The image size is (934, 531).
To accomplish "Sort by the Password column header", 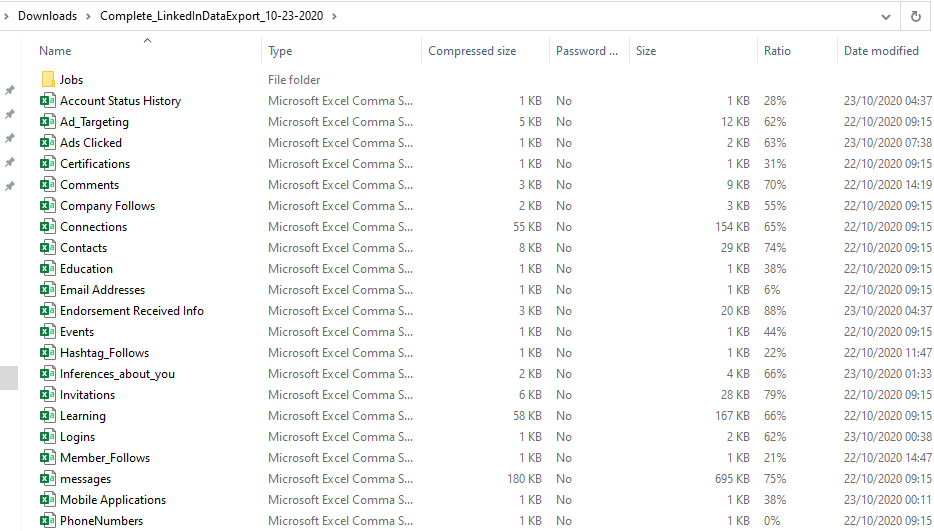I will pos(587,51).
